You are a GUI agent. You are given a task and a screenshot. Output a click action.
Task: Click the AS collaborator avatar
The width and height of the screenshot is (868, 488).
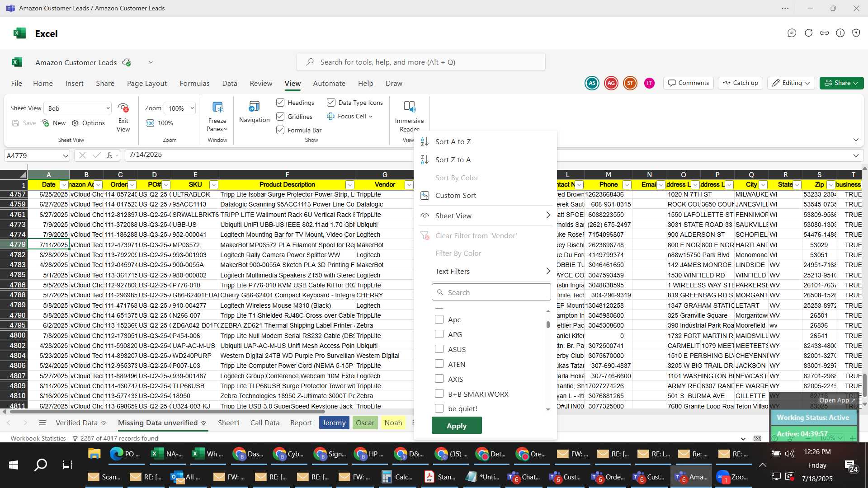click(592, 83)
